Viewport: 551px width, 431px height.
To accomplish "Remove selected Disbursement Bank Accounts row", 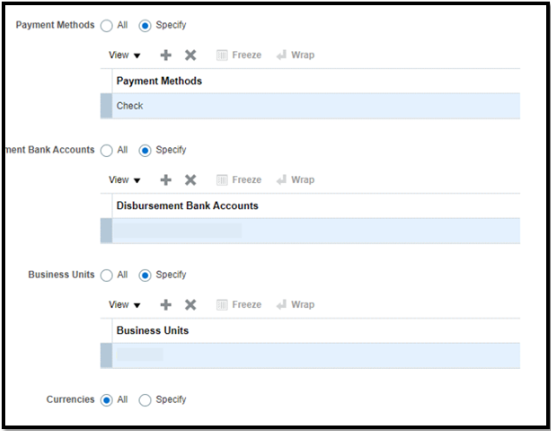I will click(x=190, y=180).
